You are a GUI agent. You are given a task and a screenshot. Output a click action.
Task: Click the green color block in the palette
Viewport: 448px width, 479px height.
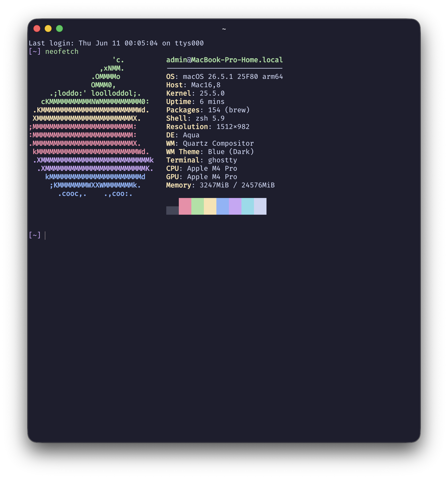point(197,206)
